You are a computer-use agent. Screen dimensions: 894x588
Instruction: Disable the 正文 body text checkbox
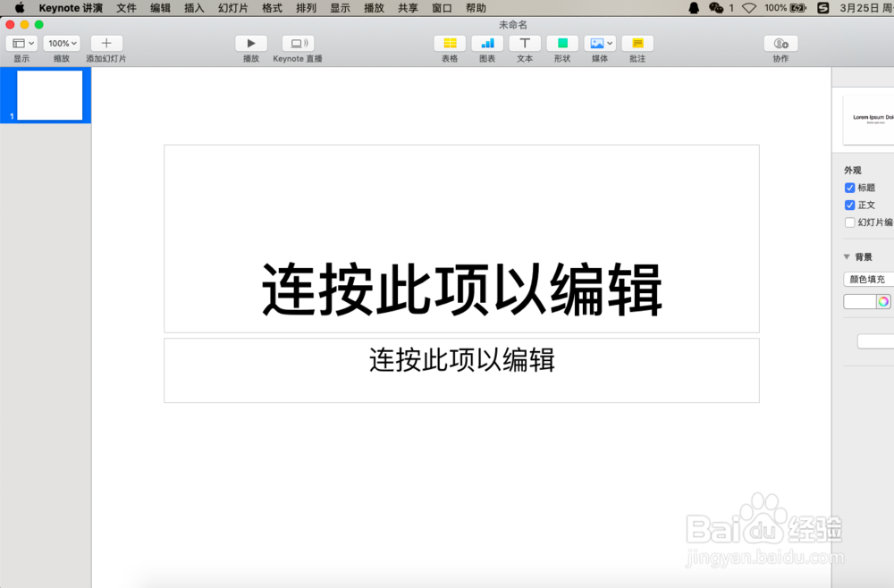tap(850, 205)
